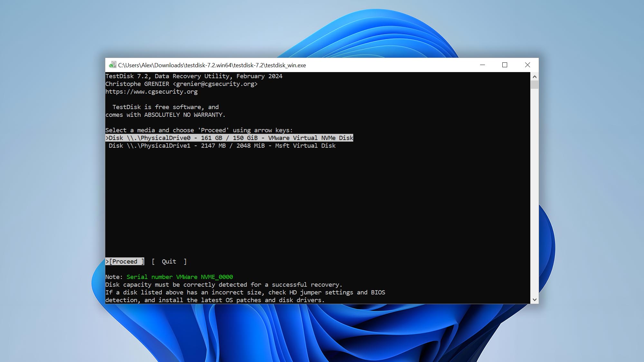Viewport: 644px width, 362px height.
Task: Click the ABSOLUTELY NO WARRANTY notice text
Action: point(166,115)
